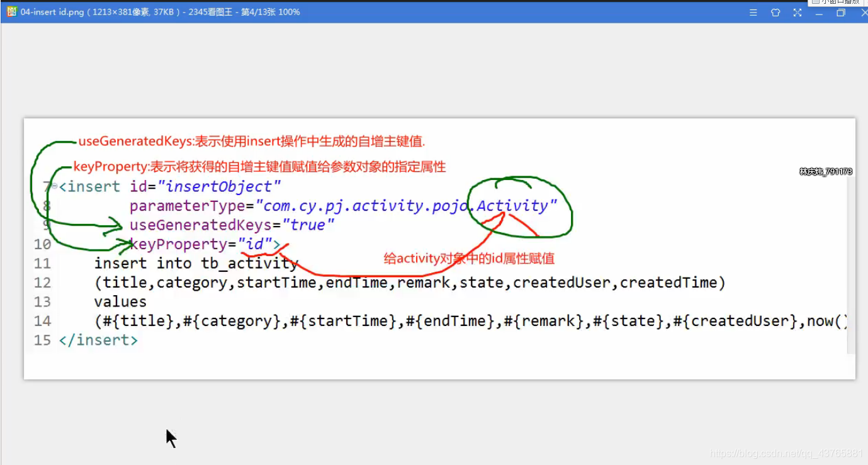Restore down the image viewer window
The width and height of the screenshot is (868, 465).
pos(840,13)
